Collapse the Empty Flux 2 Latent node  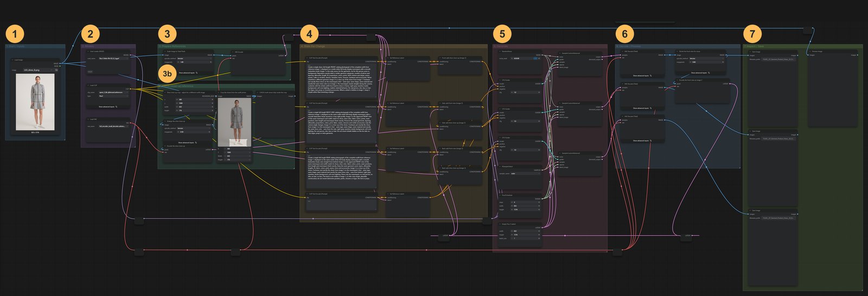[x=500, y=224]
